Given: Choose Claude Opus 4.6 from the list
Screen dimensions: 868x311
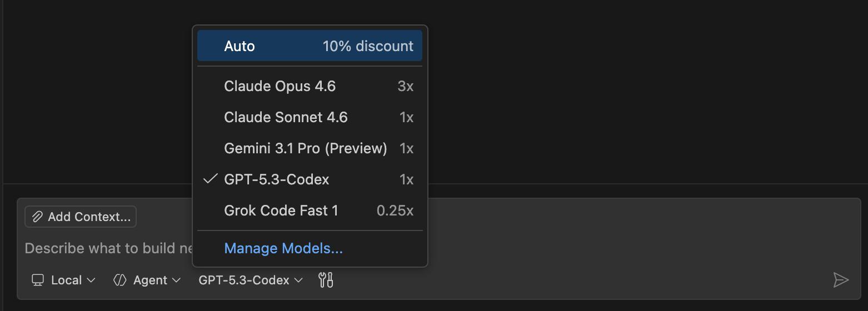Looking at the screenshot, I should (310, 86).
